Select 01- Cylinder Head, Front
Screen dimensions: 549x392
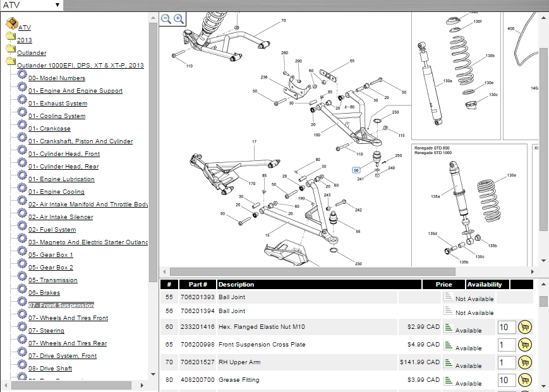point(64,153)
